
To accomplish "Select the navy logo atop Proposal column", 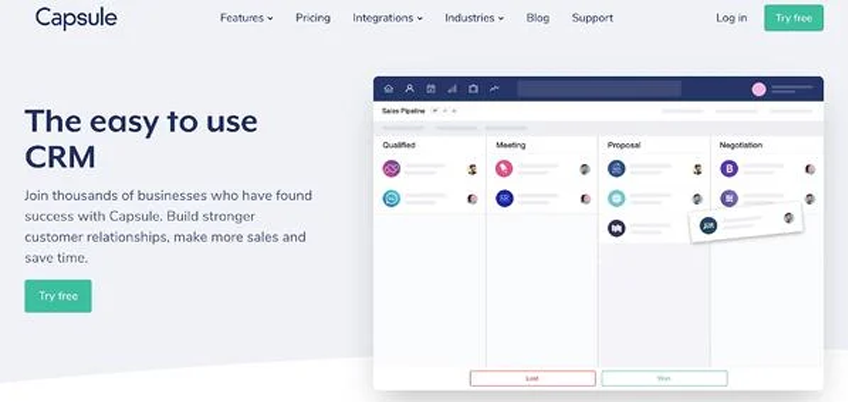I will (616, 169).
